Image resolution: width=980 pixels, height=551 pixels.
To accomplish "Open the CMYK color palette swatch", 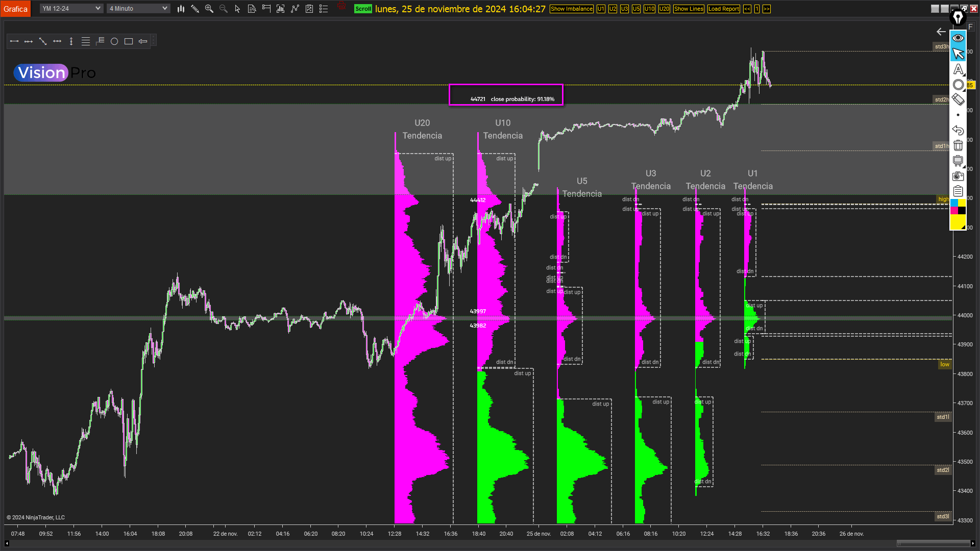I will [958, 207].
